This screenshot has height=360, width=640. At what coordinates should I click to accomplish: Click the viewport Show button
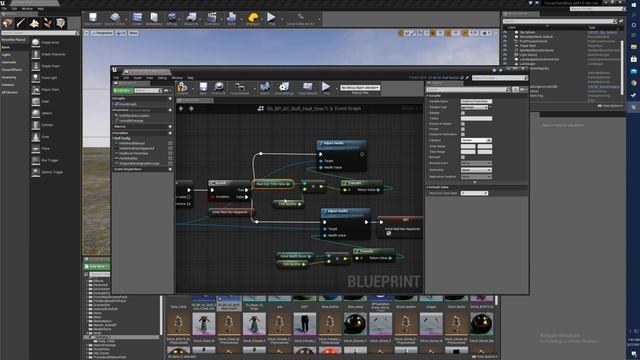133,33
